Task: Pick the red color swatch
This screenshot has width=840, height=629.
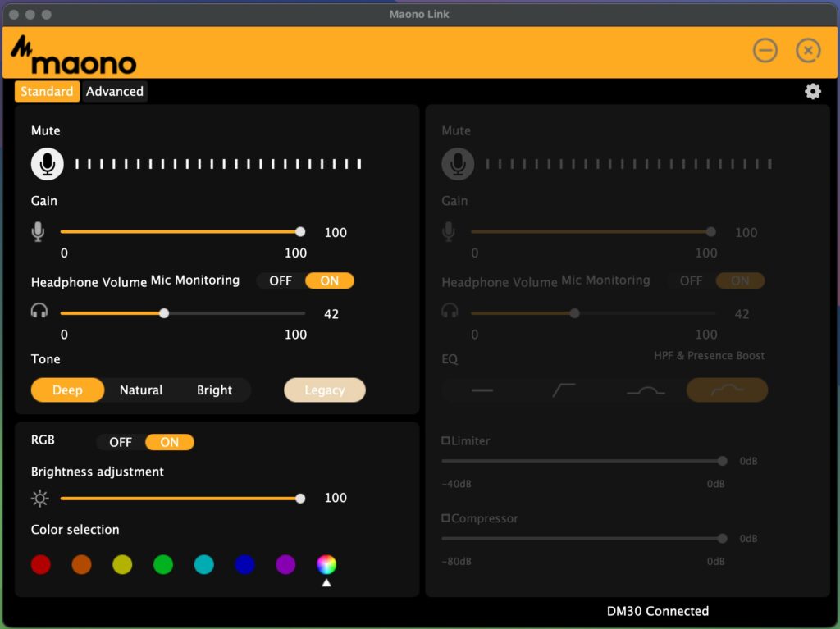Action: click(x=41, y=564)
